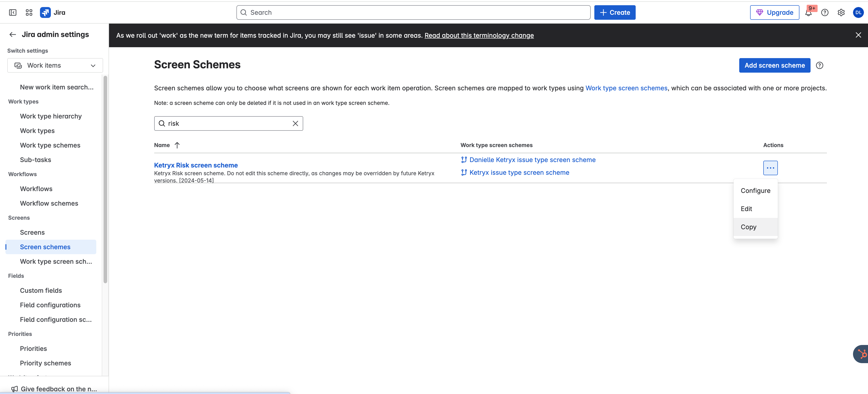Go back with the arrow beside Jira admin settings

13,35
